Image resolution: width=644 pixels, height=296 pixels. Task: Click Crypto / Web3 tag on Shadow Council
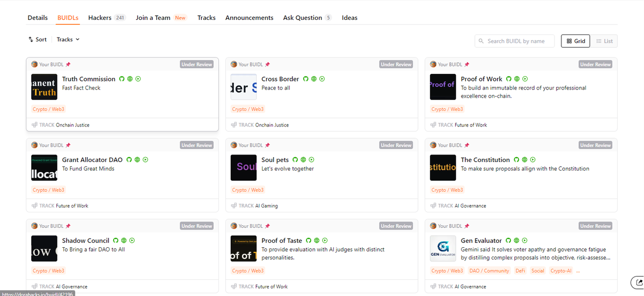coord(48,271)
